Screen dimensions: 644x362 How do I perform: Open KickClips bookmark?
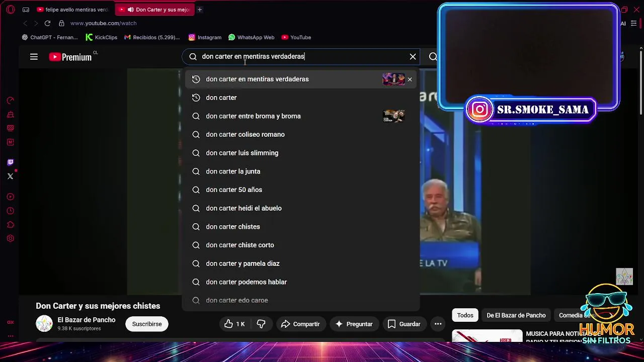102,37
